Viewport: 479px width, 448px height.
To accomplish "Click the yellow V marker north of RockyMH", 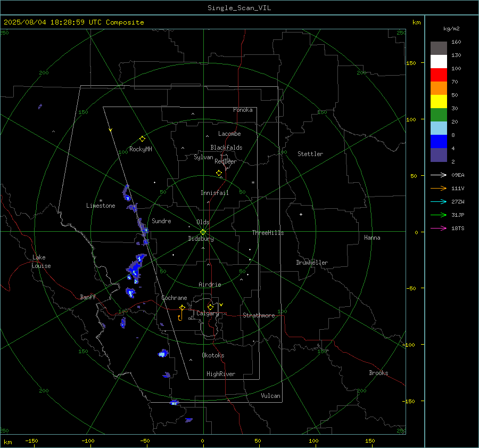I will coord(111,130).
